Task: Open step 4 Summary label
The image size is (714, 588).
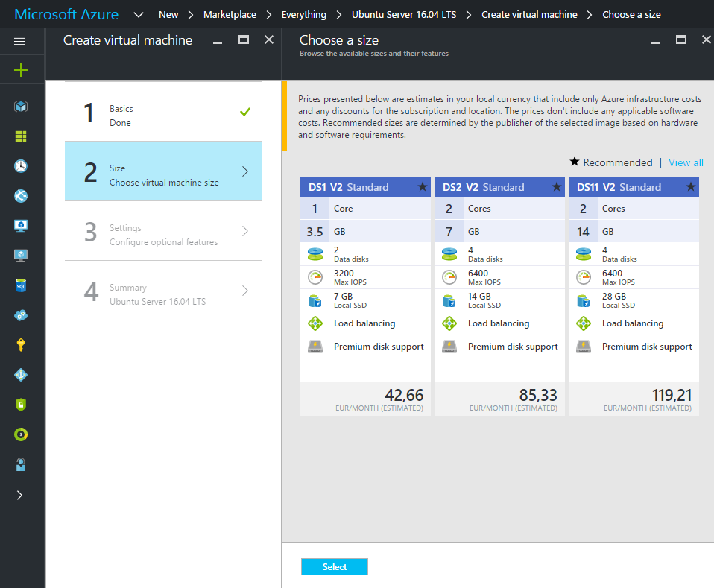Action: coord(163,291)
